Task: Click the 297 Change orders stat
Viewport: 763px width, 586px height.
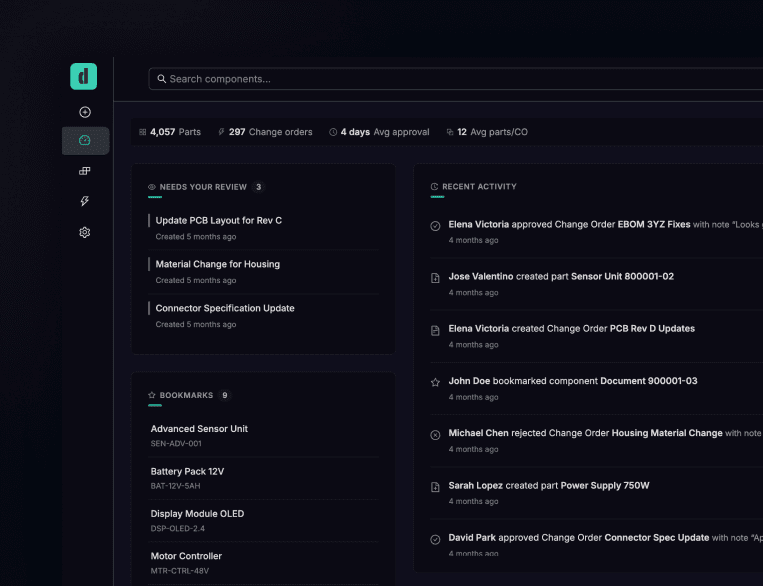Action: [x=265, y=132]
